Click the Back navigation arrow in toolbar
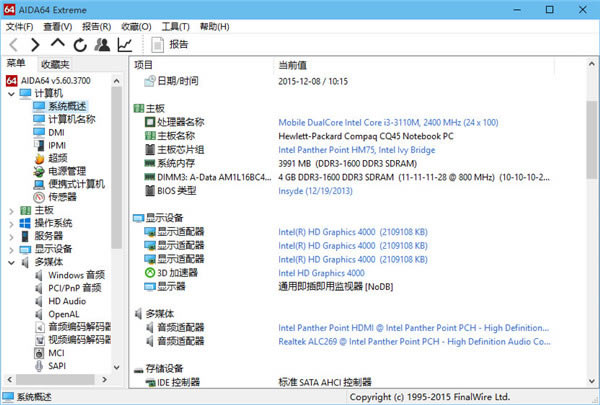The height and width of the screenshot is (405, 600). (13, 45)
